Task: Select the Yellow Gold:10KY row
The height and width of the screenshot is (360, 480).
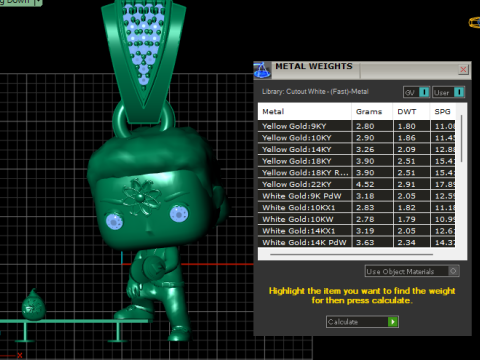Action: coord(356,138)
